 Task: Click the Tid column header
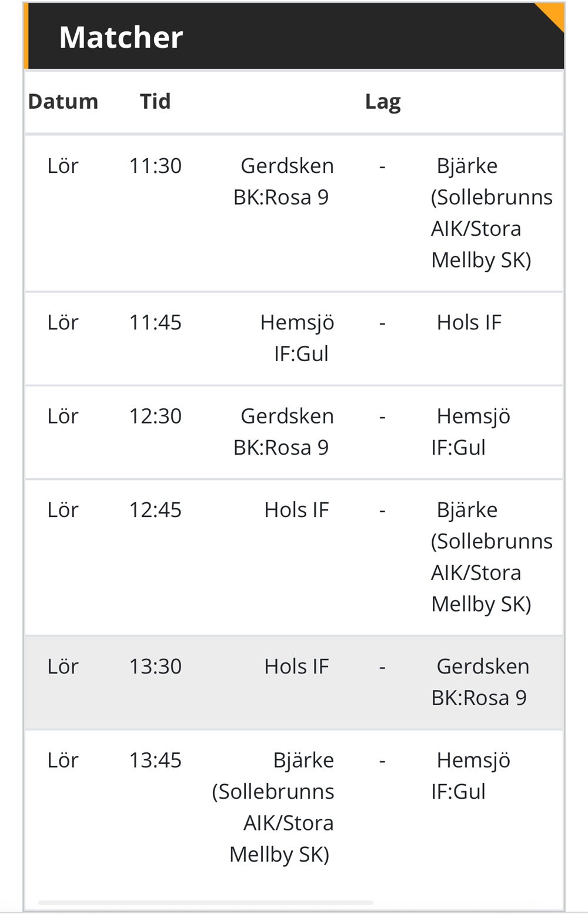[x=155, y=101]
